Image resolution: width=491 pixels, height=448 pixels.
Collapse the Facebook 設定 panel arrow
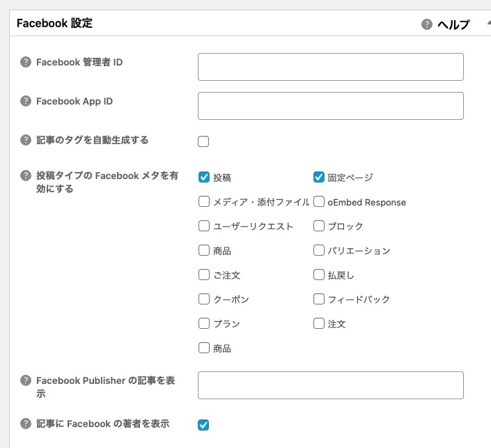coord(485,24)
